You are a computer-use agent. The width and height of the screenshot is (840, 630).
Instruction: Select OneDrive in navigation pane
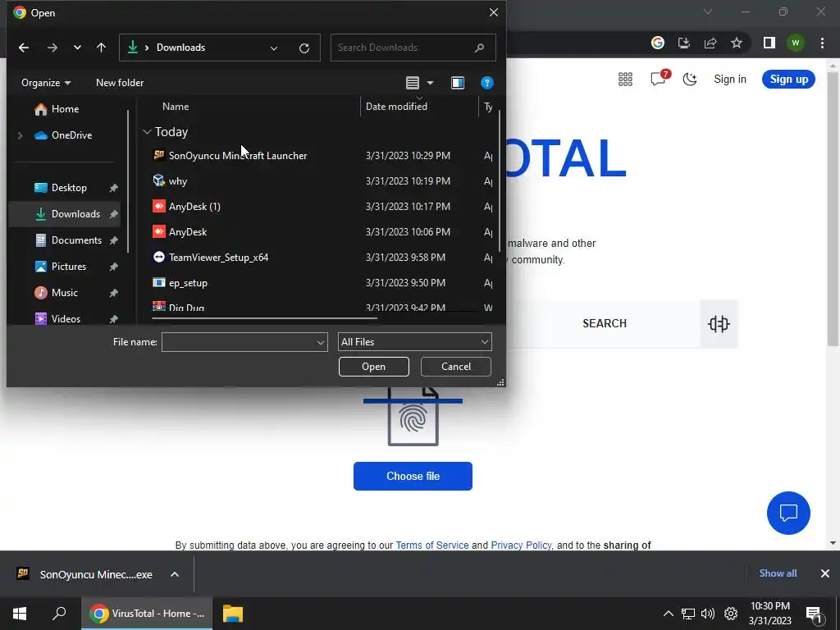63,135
